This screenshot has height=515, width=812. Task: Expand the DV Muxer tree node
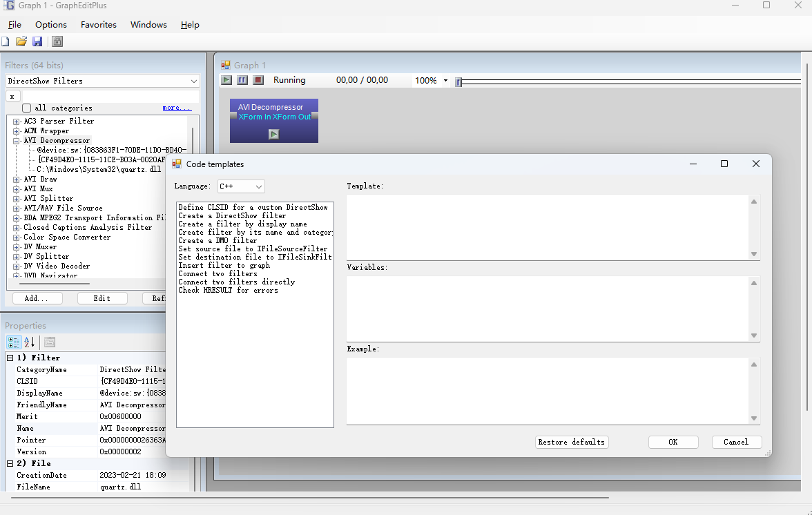[x=16, y=247]
